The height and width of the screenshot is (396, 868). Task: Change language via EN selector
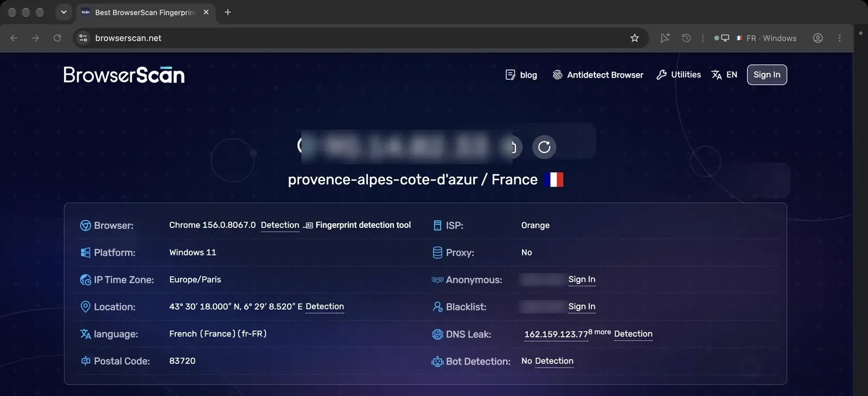pyautogui.click(x=724, y=75)
